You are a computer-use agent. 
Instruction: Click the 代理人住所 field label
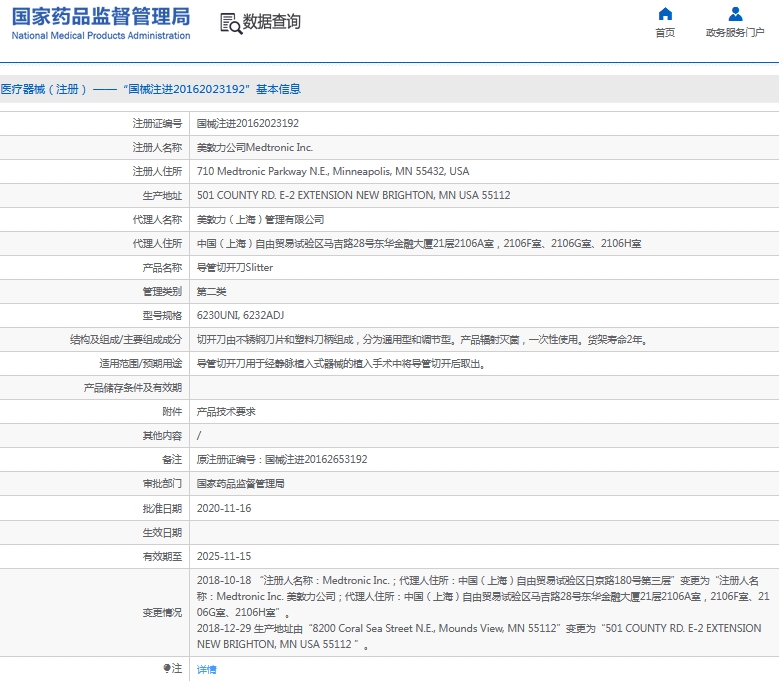coord(157,243)
